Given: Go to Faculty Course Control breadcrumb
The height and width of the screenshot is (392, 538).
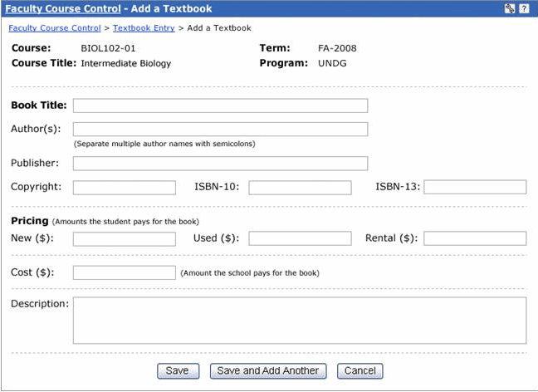Looking at the screenshot, I should pos(55,28).
